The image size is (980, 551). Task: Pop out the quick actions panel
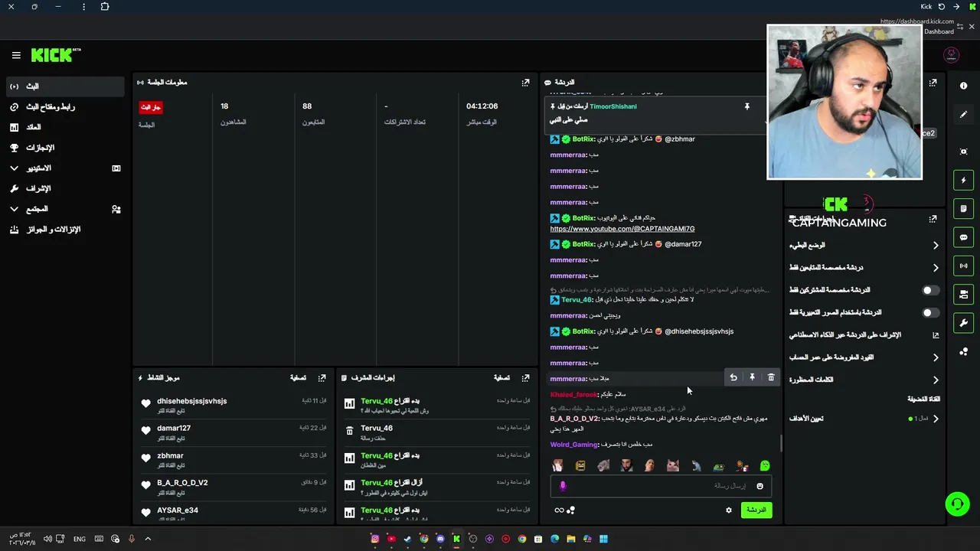click(933, 219)
